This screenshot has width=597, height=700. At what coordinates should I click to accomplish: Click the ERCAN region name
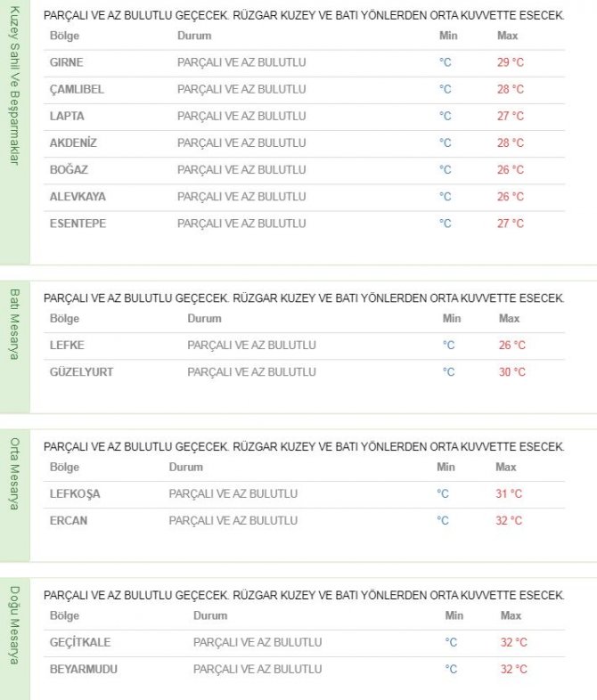tap(69, 520)
